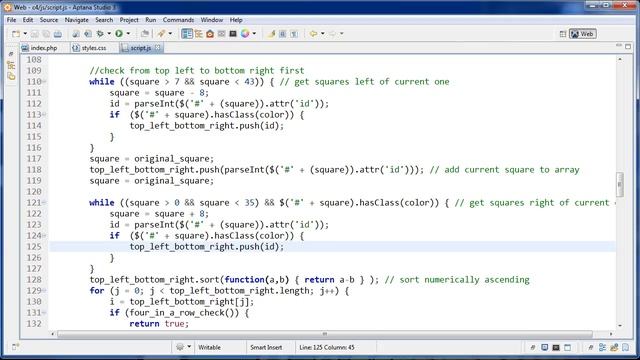Place cursor in 'square = original_square;' line 117
The height and width of the screenshot is (360, 640).
[x=152, y=159]
